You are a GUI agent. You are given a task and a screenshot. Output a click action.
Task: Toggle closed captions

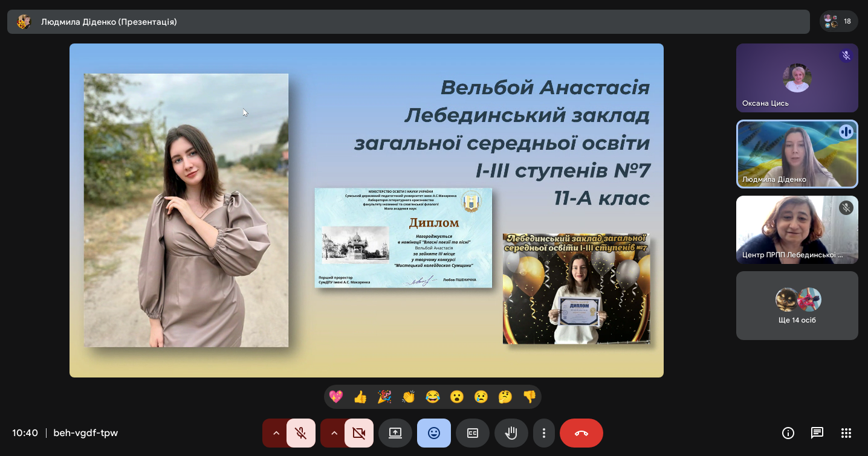[x=473, y=433]
